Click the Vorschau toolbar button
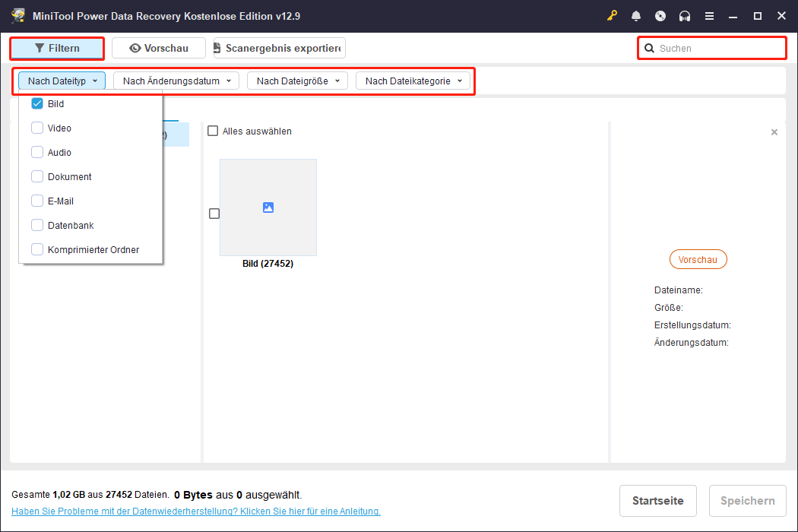This screenshot has height=532, width=798. coord(159,49)
